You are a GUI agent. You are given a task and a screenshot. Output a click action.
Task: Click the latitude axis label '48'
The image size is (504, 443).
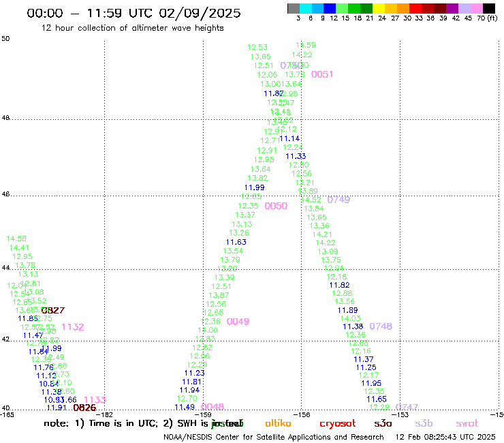[x=5, y=118]
